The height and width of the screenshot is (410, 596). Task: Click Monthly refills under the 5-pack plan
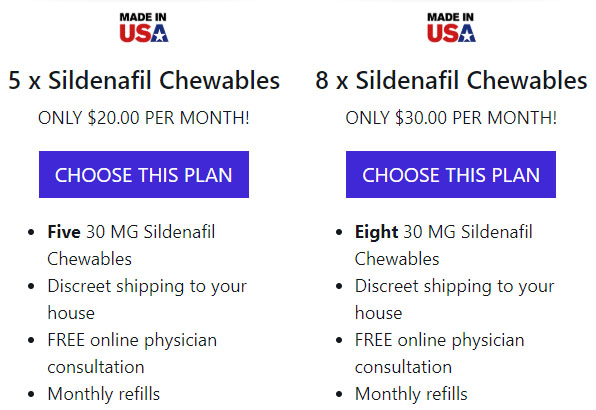point(104,394)
